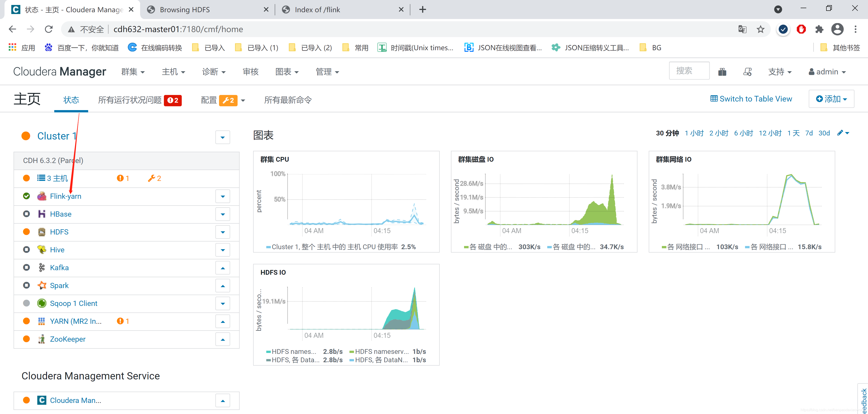
Task: Open the Kafka actions dropdown
Action: tap(223, 268)
